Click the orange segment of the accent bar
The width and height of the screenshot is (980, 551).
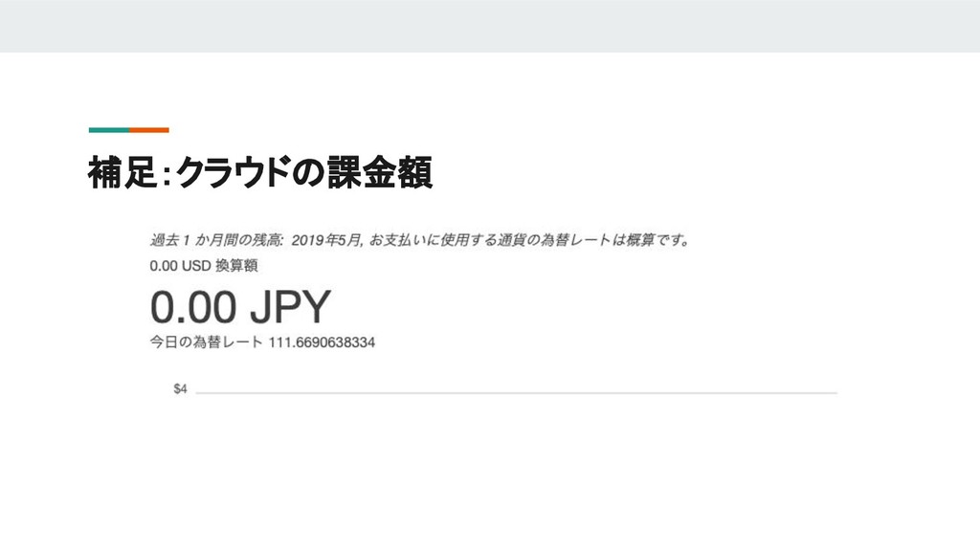click(x=149, y=130)
